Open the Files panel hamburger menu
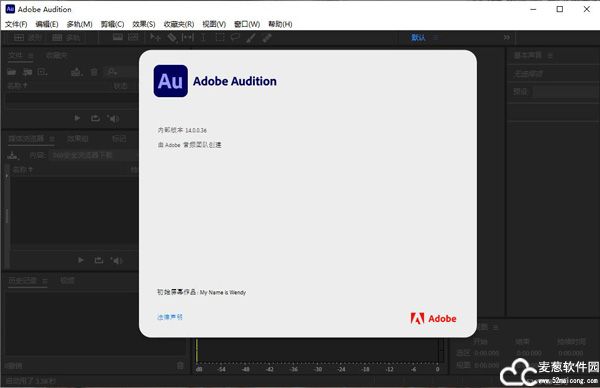Viewport: 600px width, 388px height. 31,56
